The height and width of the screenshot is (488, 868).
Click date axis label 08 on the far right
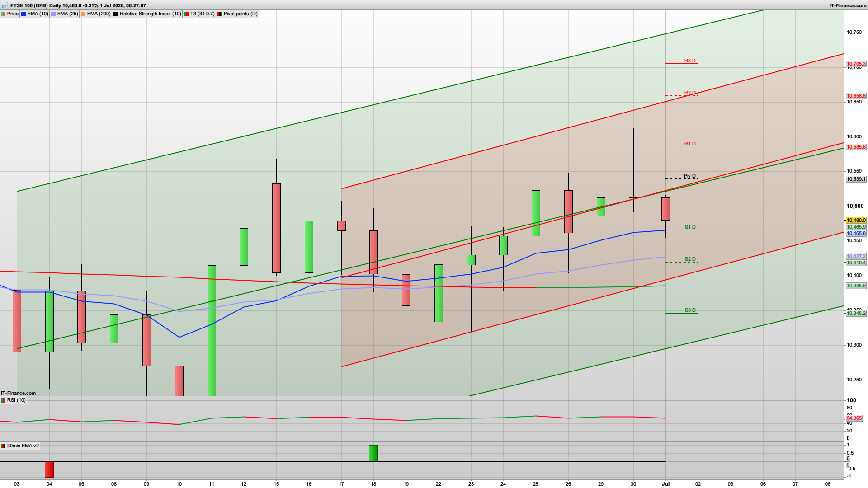click(x=828, y=484)
